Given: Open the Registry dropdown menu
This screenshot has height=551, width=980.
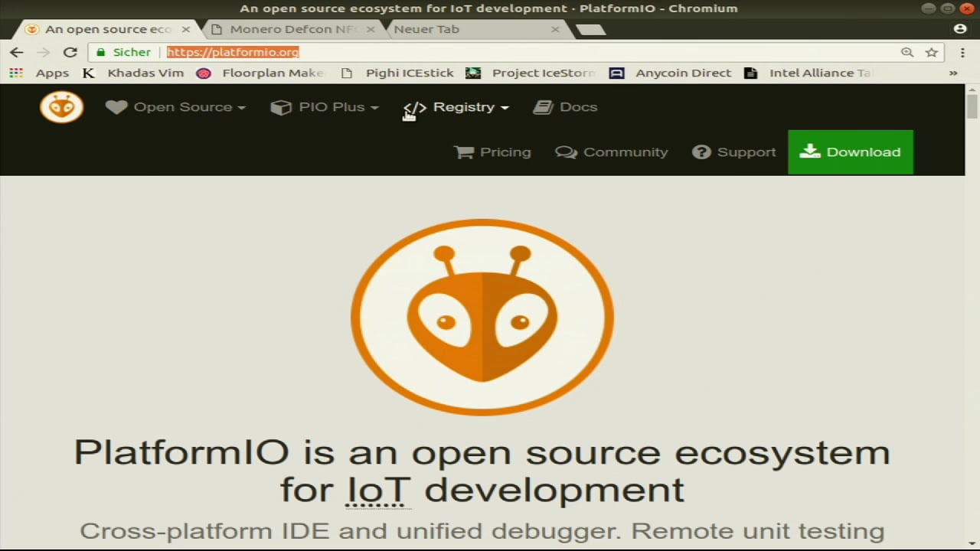Looking at the screenshot, I should 456,107.
